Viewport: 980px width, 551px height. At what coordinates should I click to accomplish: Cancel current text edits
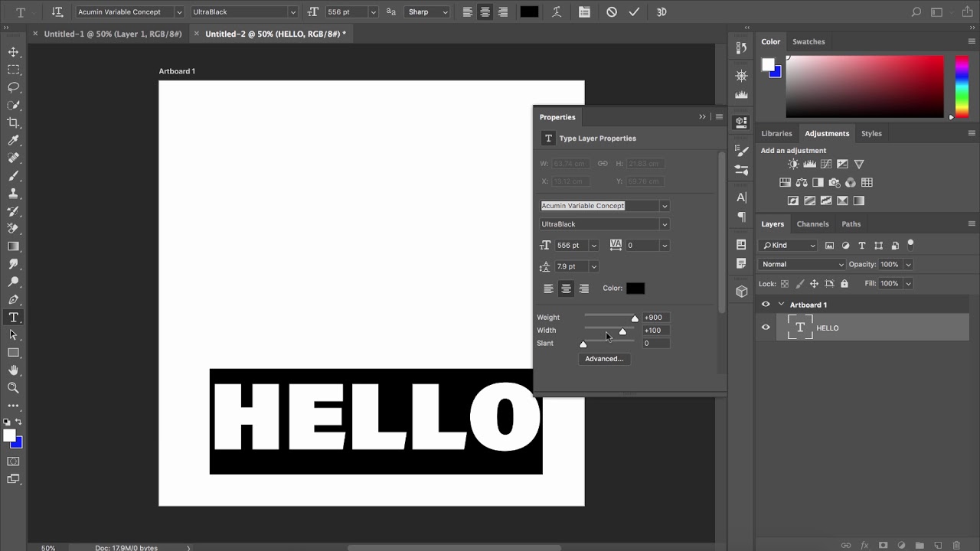tap(611, 11)
